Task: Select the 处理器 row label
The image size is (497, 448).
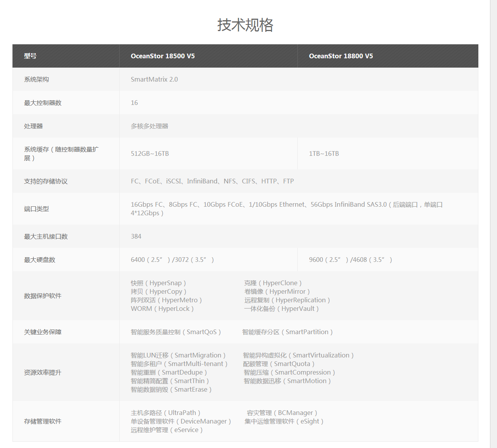Action: [x=33, y=126]
